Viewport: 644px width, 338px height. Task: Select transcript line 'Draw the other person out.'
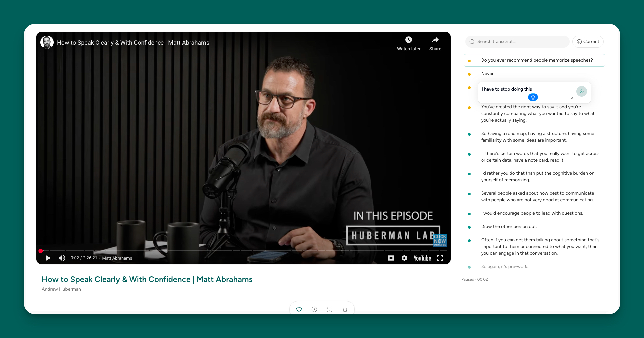click(x=509, y=227)
